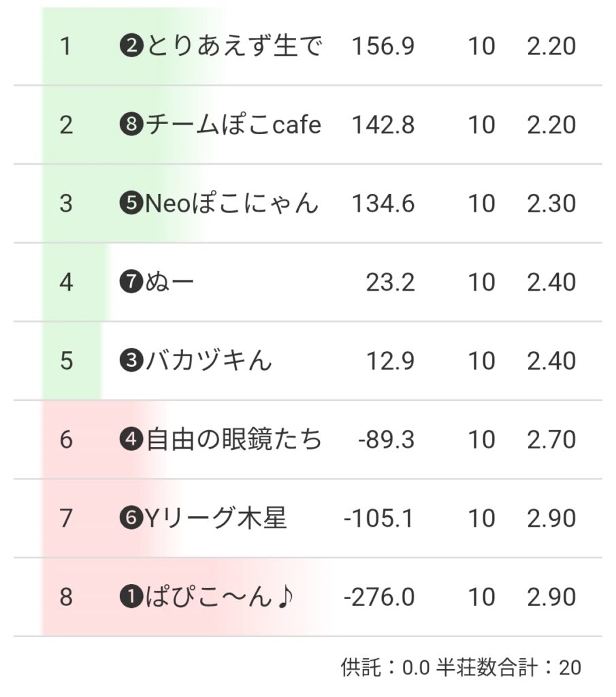Screen dimensions: 616x697
Task: Click the circled 5 beside Neoぽこにゃん
Action: 129,204
